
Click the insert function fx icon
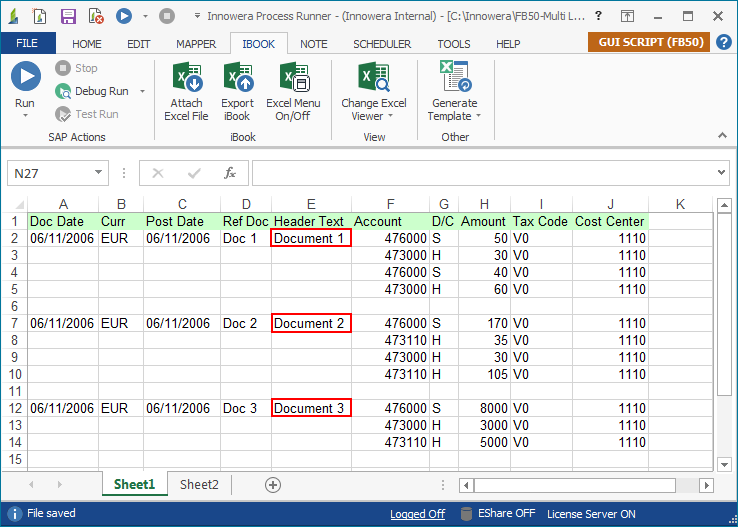tap(229, 173)
